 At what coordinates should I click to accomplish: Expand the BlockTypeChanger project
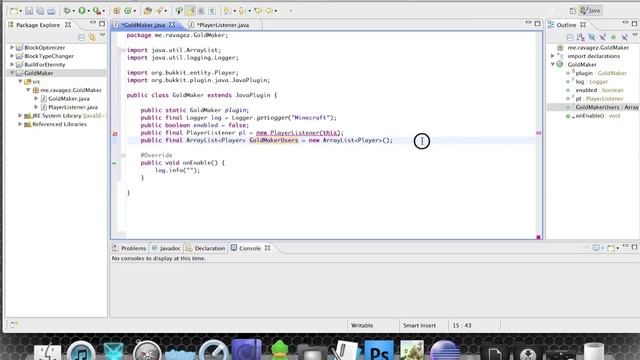(x=12, y=56)
